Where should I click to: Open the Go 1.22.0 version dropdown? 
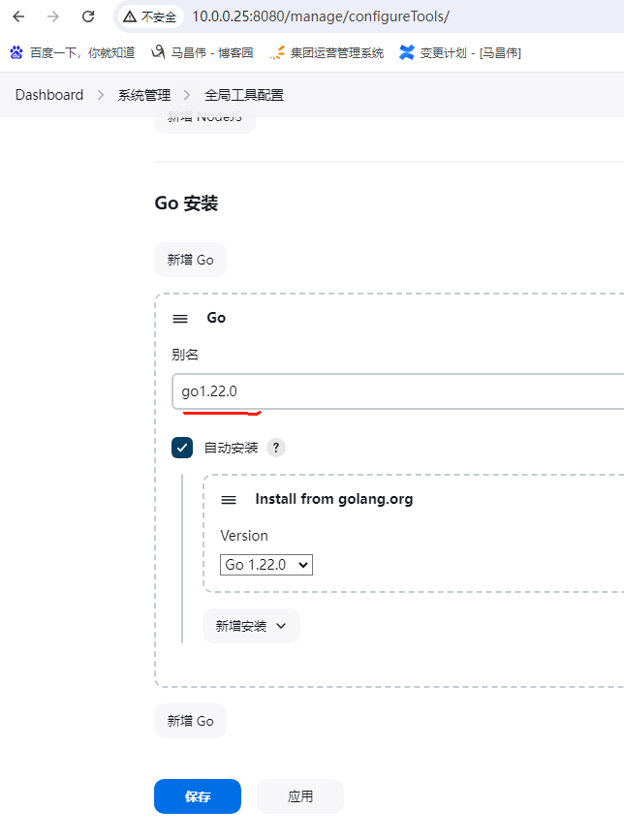pos(266,565)
